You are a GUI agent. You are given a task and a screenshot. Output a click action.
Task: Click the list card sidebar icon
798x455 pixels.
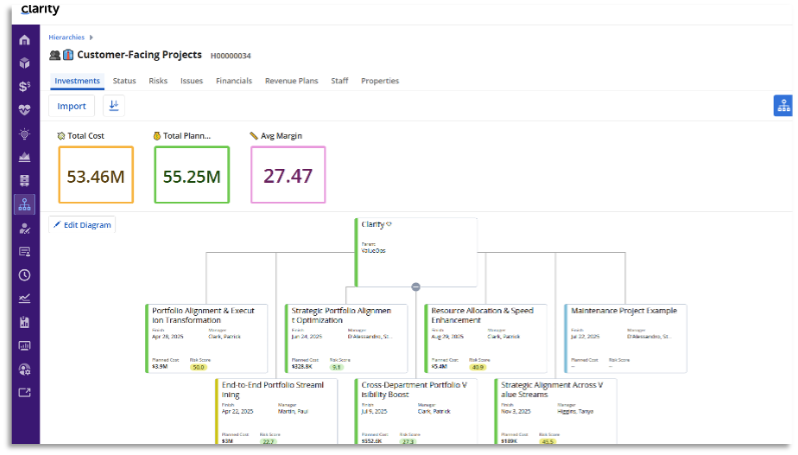coord(24,252)
